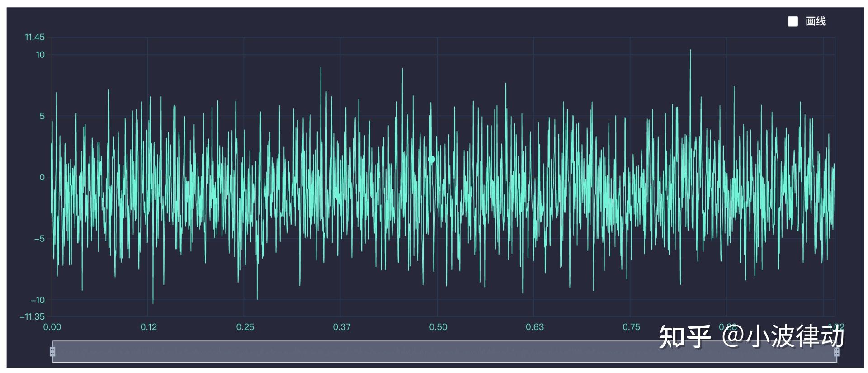Select the right data zoom slider handle
The height and width of the screenshot is (373, 868).
[837, 352]
